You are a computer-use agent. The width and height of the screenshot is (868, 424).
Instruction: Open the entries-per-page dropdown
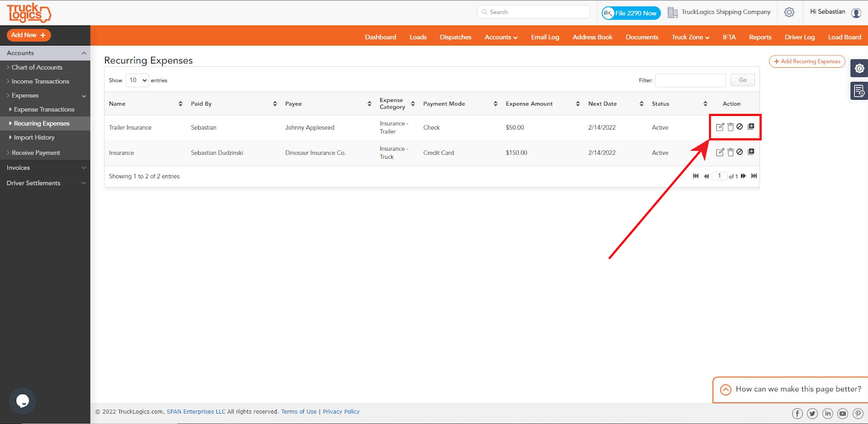pyautogui.click(x=137, y=80)
